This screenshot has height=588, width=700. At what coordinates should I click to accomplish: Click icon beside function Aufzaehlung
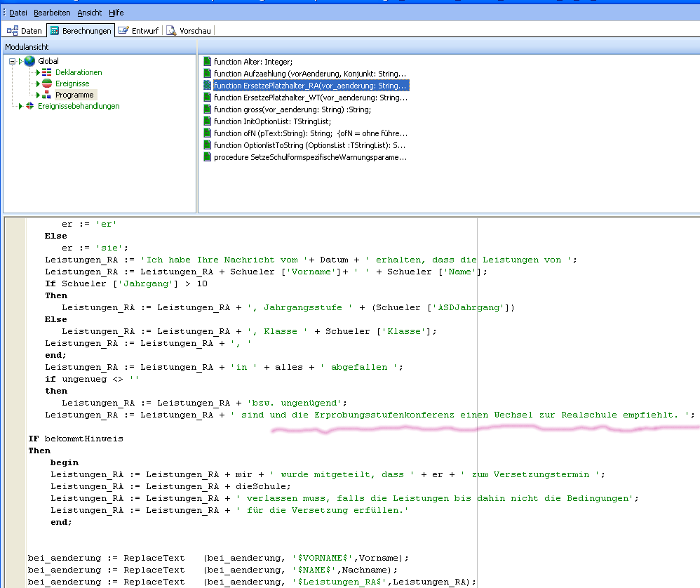coord(207,73)
